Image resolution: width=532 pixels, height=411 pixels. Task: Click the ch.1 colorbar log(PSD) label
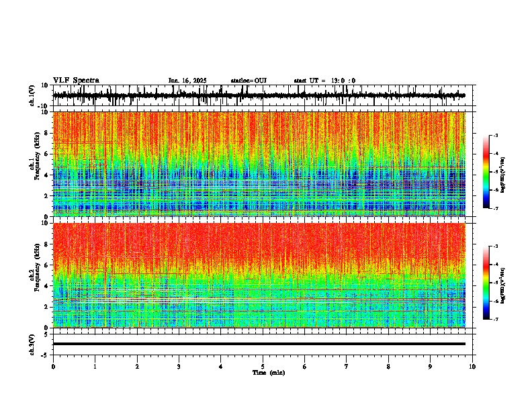pyautogui.click(x=503, y=175)
